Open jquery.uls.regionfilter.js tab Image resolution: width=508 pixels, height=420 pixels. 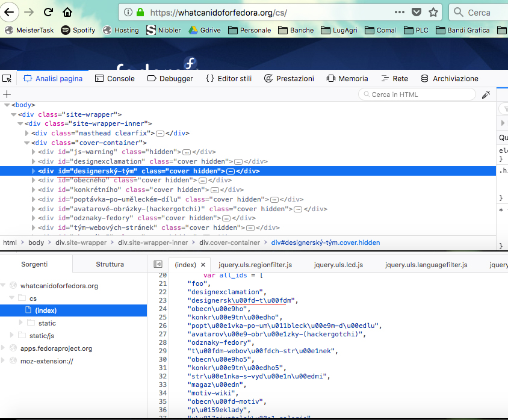(255, 265)
